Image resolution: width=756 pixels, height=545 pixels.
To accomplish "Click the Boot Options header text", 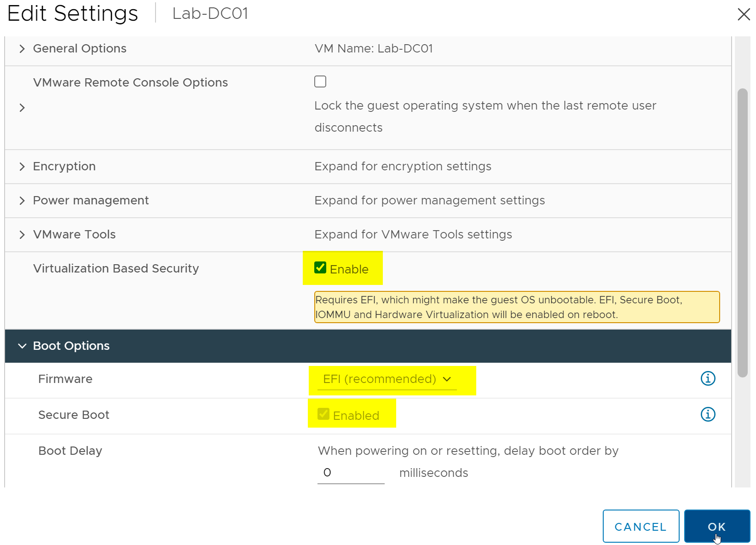I will (x=71, y=346).
